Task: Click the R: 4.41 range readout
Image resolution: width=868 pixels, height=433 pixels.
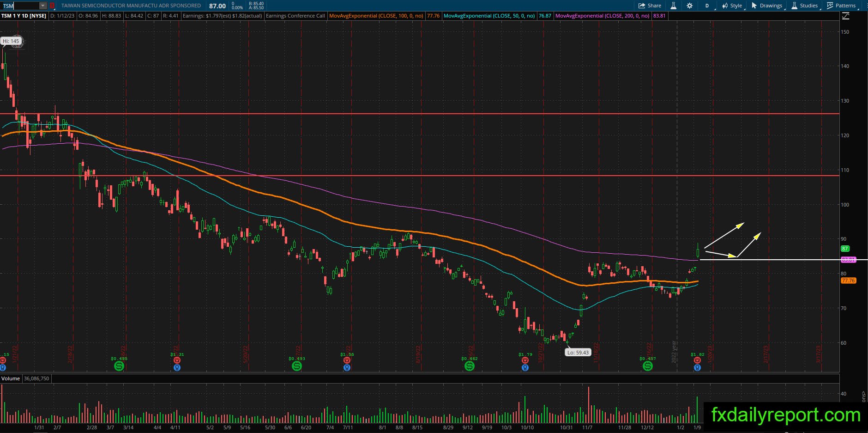Action: click(171, 16)
